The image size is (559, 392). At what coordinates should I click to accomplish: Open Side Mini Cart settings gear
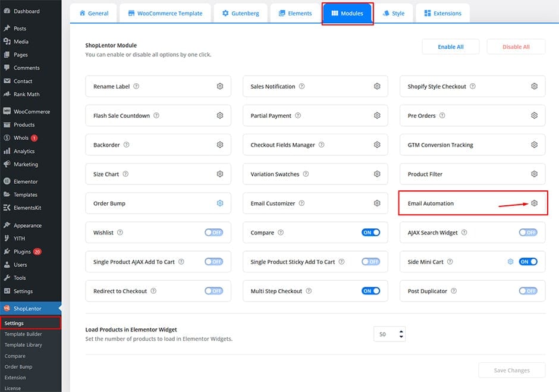click(510, 261)
